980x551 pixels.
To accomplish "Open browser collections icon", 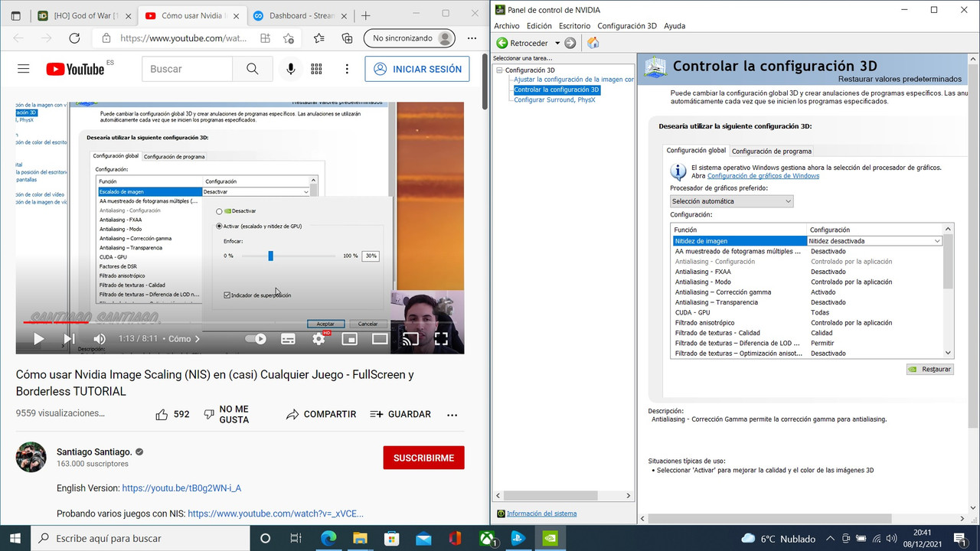I will 347,38.
